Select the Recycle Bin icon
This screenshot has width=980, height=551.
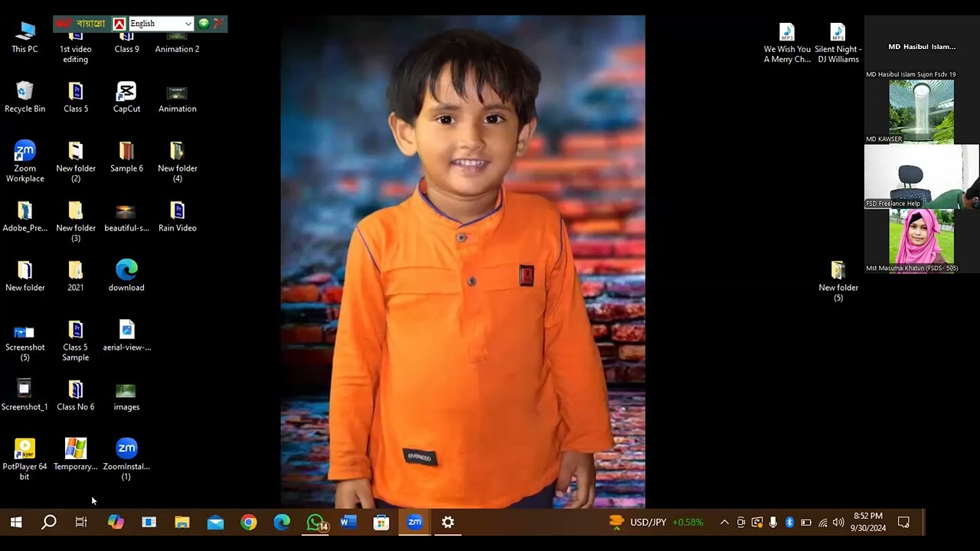coord(24,97)
